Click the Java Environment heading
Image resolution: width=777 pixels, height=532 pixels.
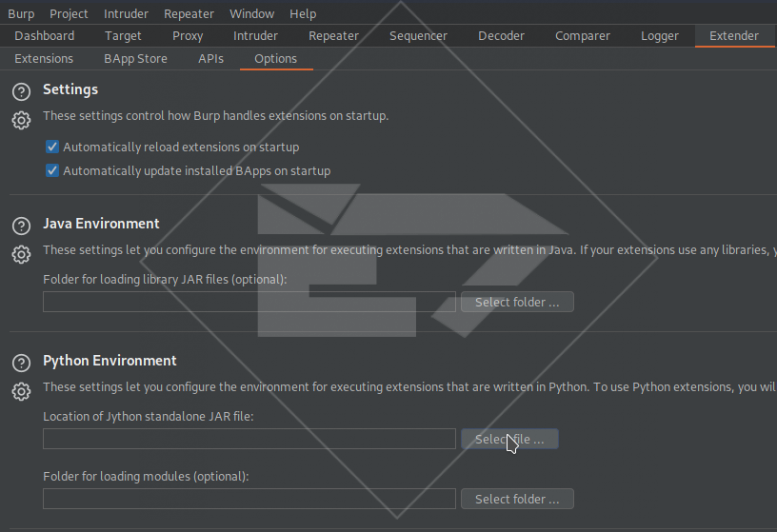[101, 224]
